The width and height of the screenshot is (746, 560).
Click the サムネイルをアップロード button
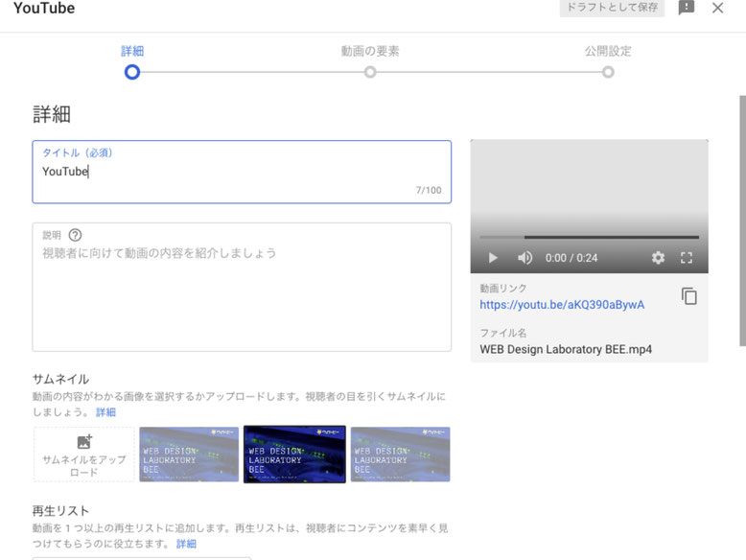click(x=84, y=455)
